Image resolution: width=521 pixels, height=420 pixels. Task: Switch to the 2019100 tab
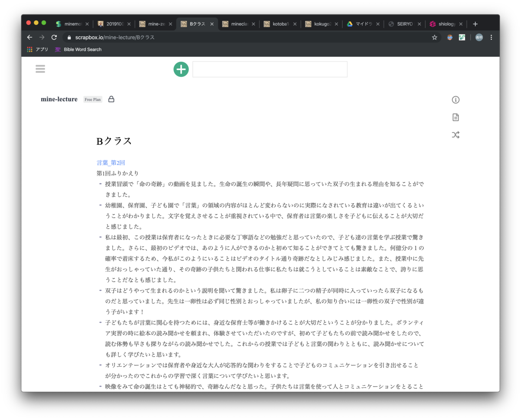[x=114, y=24]
